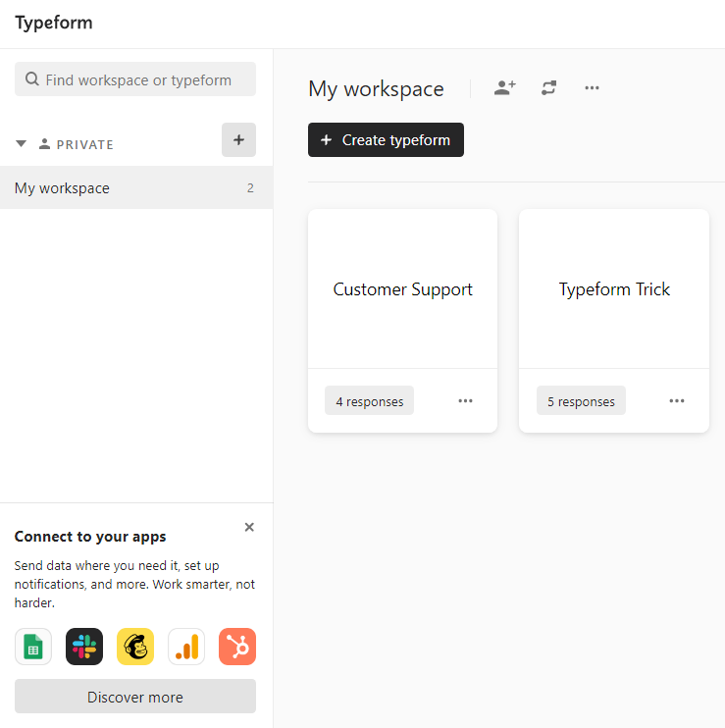This screenshot has height=728, width=725.
Task: Click the person icon next to PRIVATE
Action: tap(44, 143)
